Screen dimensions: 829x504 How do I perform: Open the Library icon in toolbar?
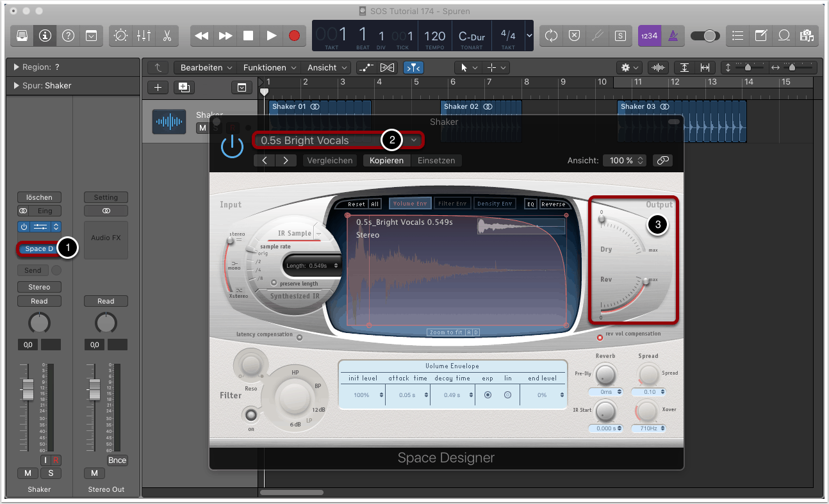tap(22, 36)
